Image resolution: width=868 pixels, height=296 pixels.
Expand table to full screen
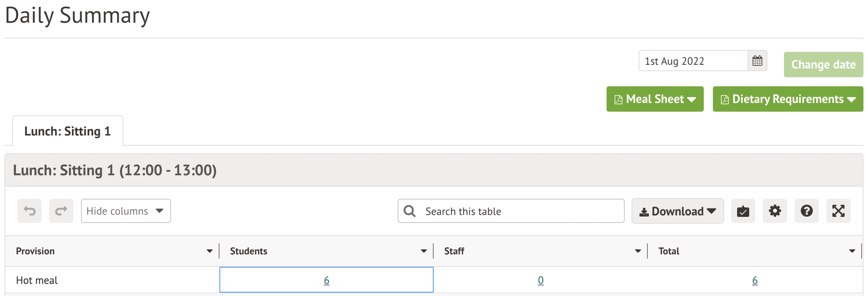[x=838, y=211]
